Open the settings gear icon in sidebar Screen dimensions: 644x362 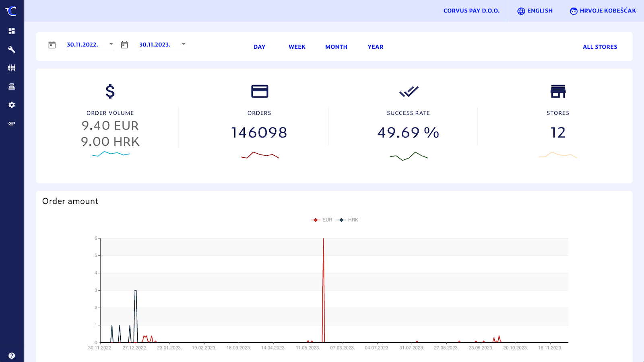(x=12, y=105)
